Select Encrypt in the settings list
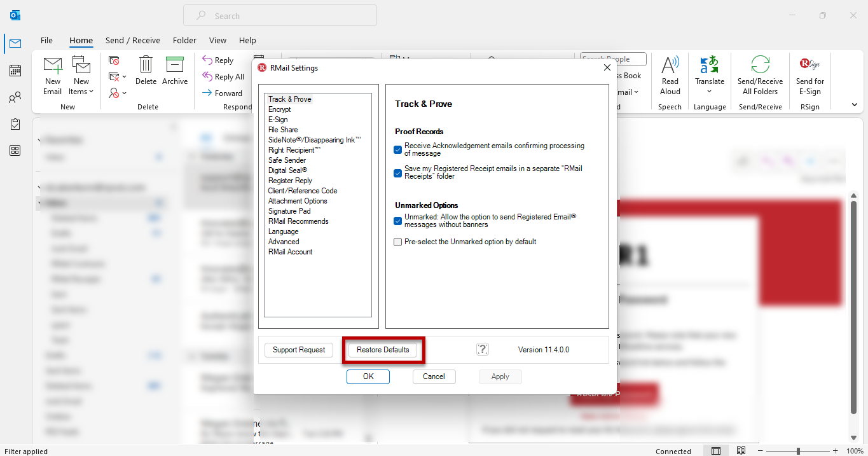868x456 pixels. pos(279,109)
